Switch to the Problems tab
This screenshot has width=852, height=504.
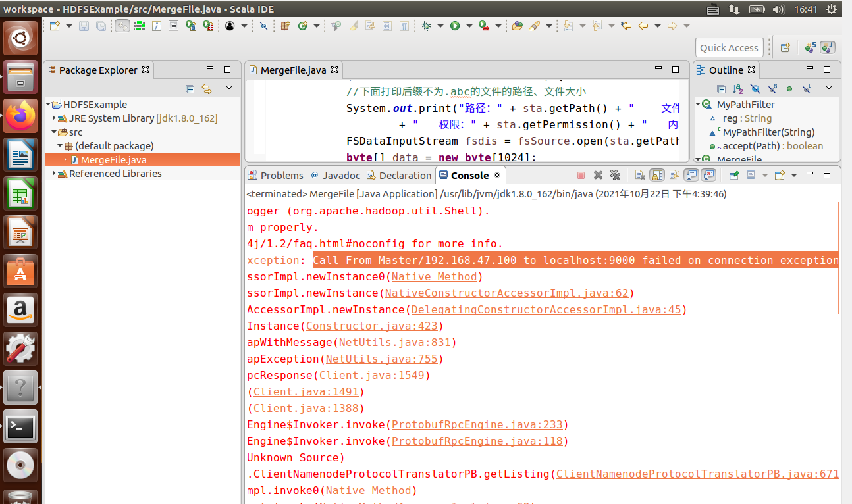pos(275,175)
